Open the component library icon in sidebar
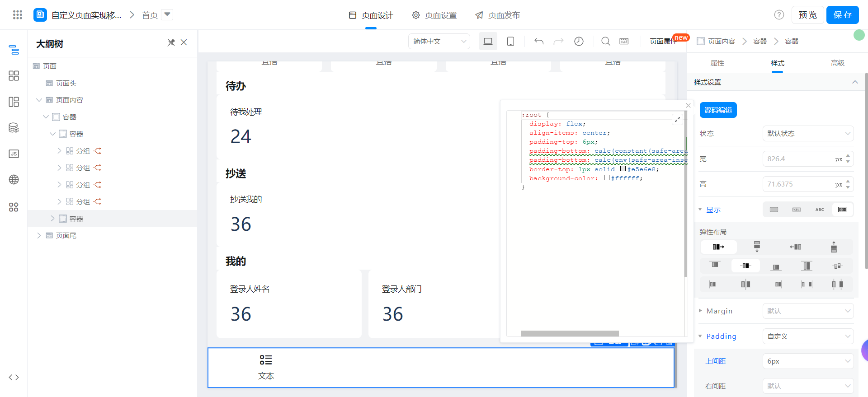The image size is (868, 397). point(14,76)
